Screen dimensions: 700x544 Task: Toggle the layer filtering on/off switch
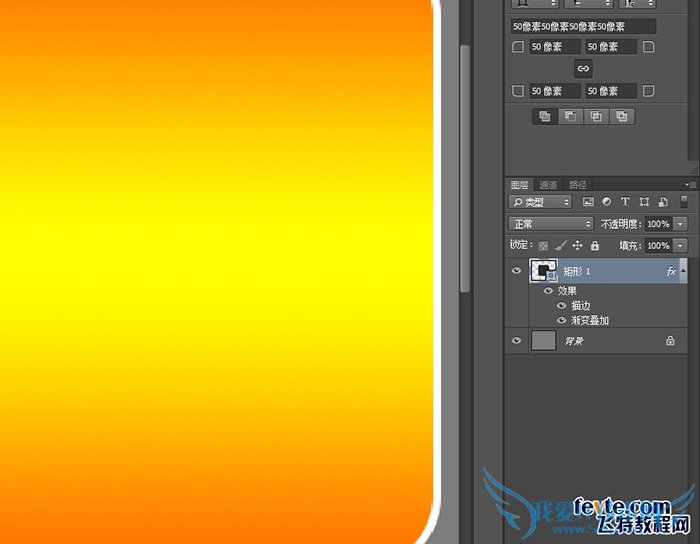click(x=683, y=202)
